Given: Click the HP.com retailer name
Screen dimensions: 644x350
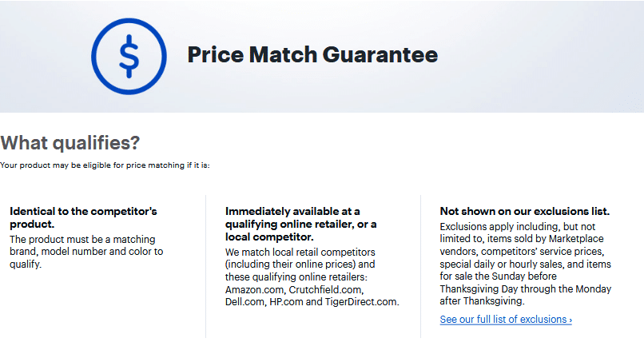Looking at the screenshot, I should click(x=286, y=302).
